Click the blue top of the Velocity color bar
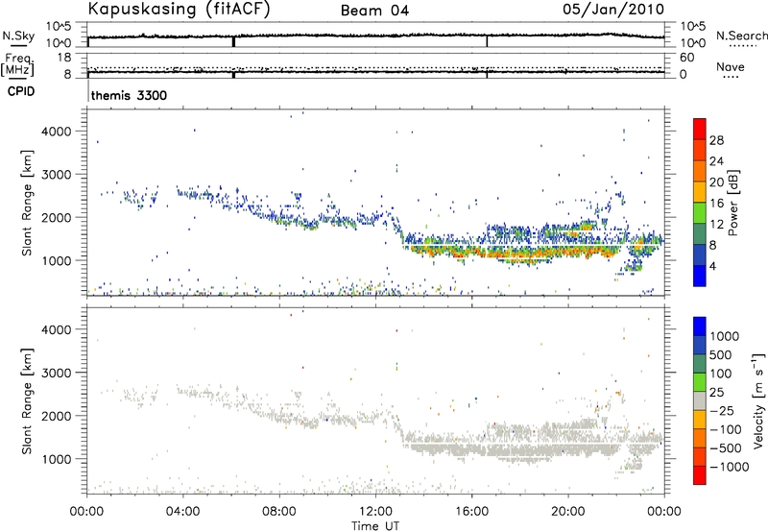The image size is (768, 532). [x=700, y=326]
